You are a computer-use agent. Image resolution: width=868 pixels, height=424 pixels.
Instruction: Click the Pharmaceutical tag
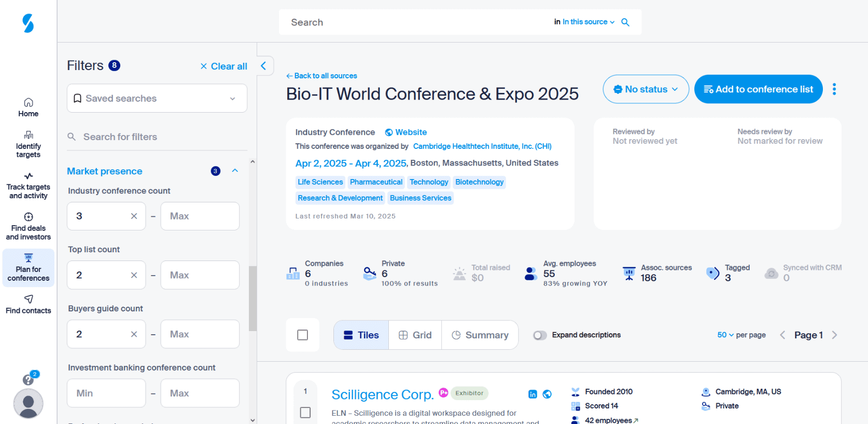coord(376,182)
